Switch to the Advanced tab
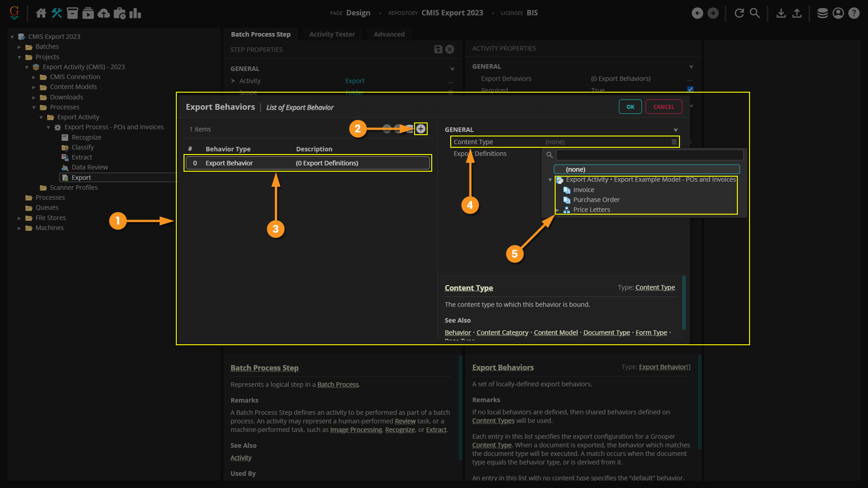Viewport: 868px width, 488px height. pyautogui.click(x=389, y=34)
